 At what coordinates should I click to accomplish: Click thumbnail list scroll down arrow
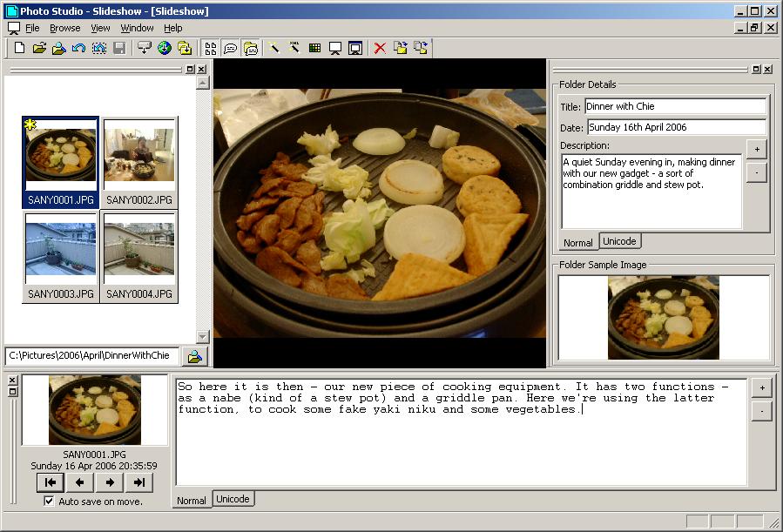click(203, 337)
